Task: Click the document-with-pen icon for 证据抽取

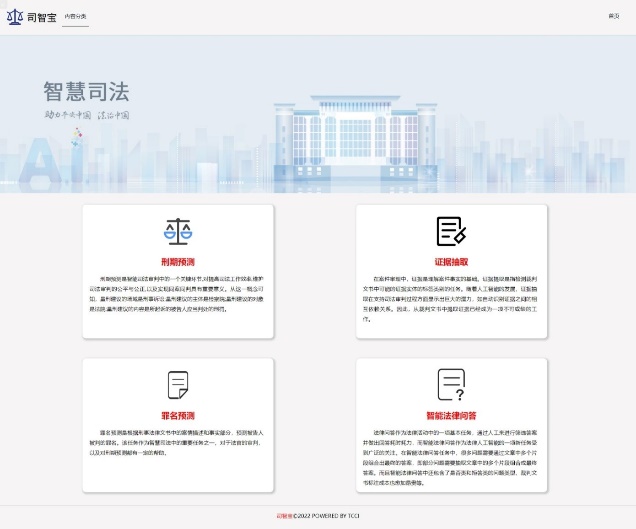Action: (451, 232)
